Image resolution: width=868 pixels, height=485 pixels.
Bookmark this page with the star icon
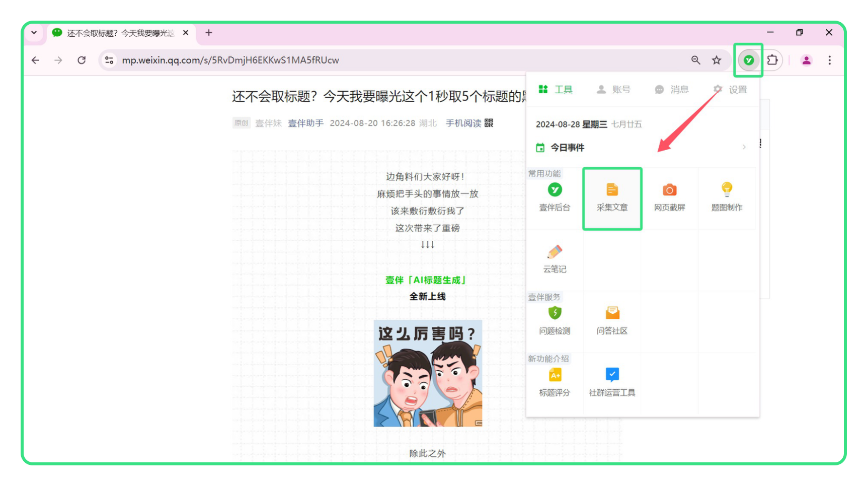pos(717,60)
